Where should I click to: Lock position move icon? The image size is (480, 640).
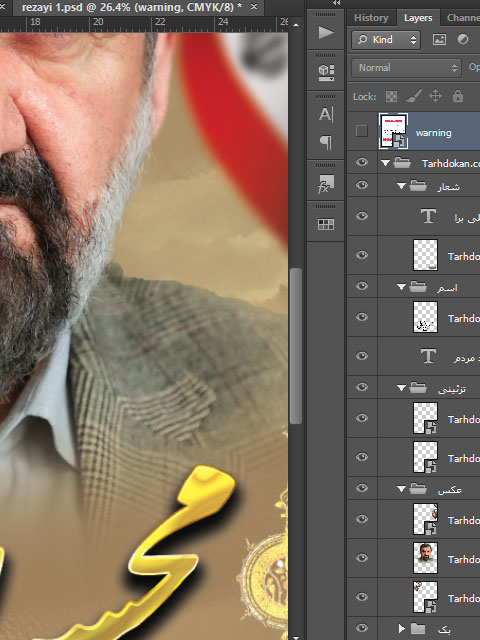pyautogui.click(x=436, y=96)
